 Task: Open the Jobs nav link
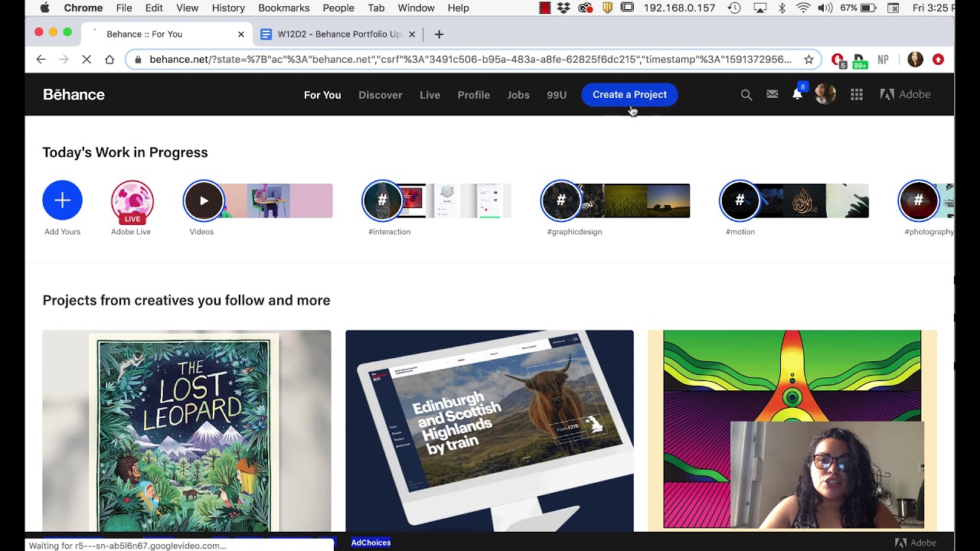click(518, 95)
